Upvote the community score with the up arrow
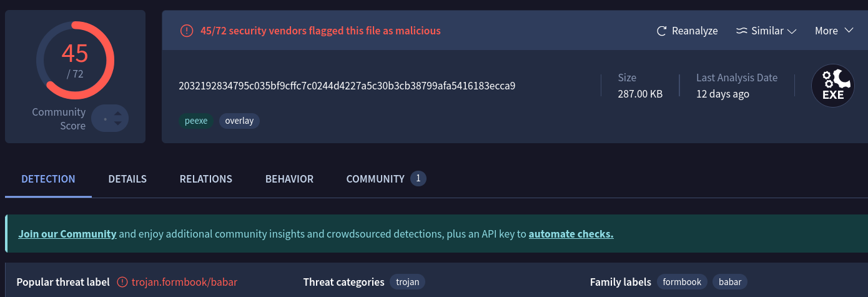 118,113
